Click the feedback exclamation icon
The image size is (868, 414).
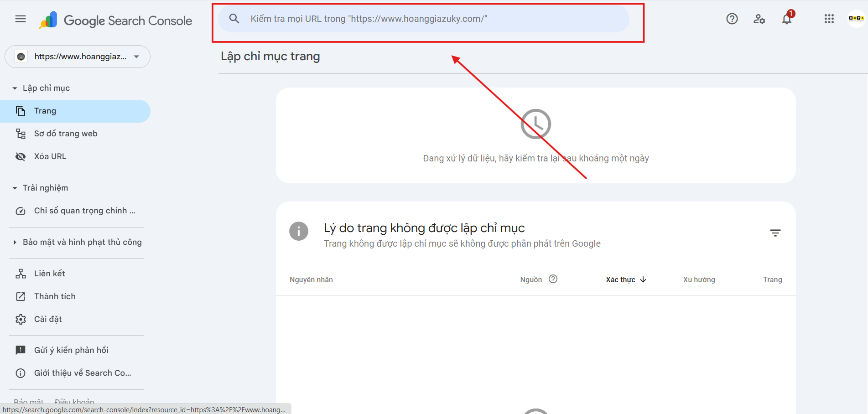(21, 350)
